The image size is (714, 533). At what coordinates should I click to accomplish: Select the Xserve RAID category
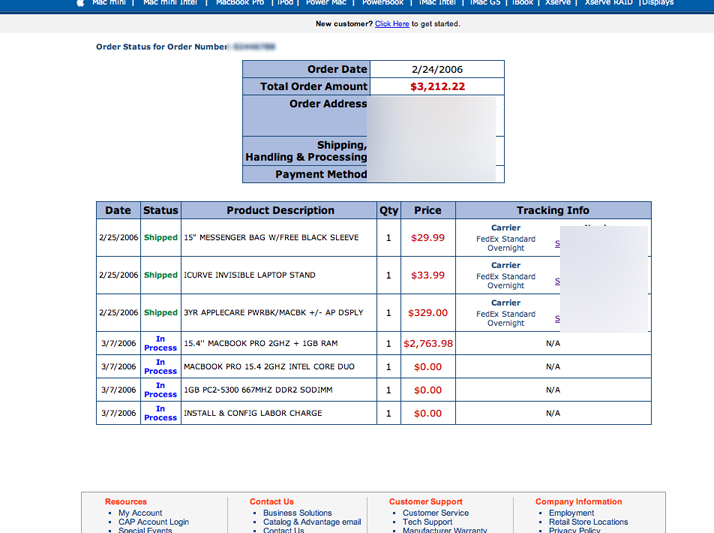(x=609, y=3)
